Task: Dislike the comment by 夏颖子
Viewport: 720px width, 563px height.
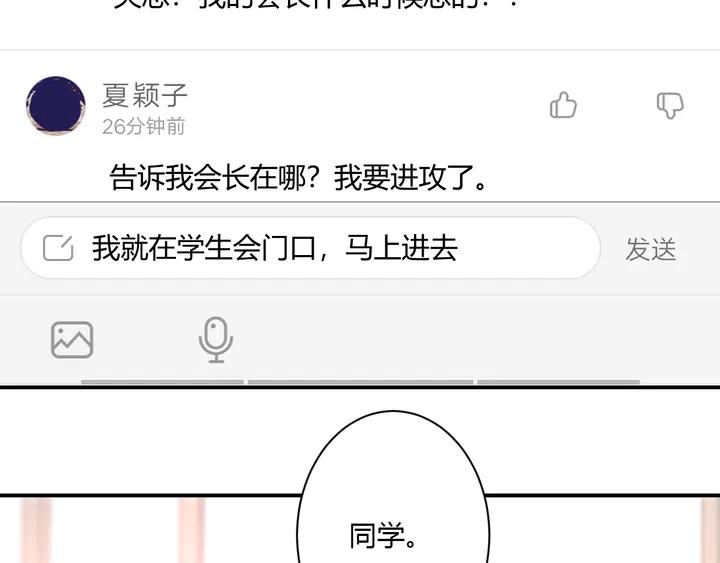Action: pyautogui.click(x=670, y=105)
